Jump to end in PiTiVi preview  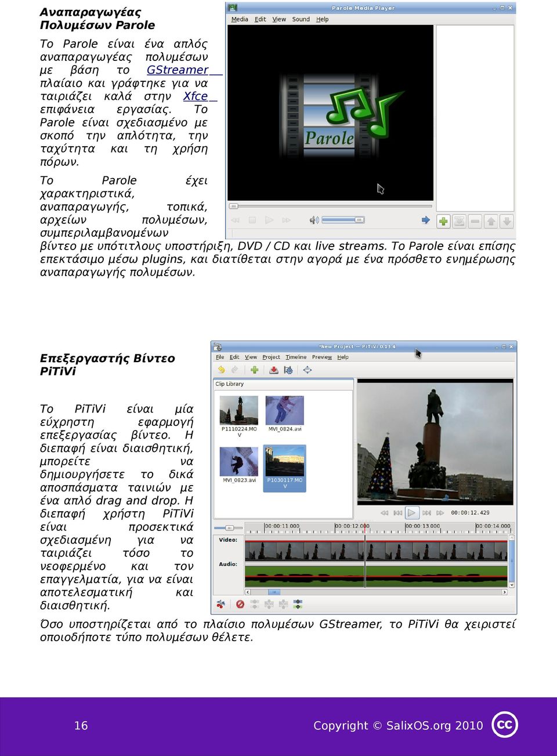(426, 513)
